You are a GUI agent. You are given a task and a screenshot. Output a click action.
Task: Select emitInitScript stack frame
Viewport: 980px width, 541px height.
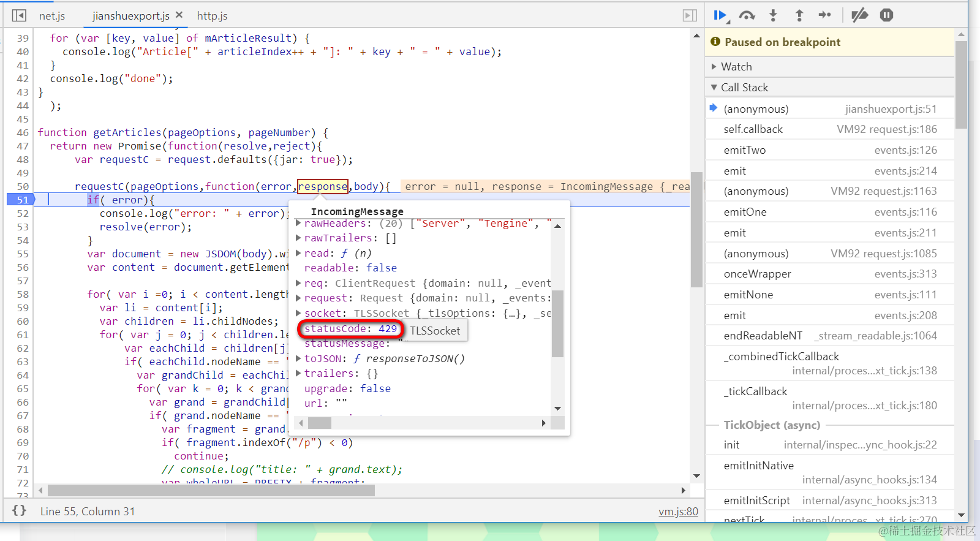[x=830, y=501]
